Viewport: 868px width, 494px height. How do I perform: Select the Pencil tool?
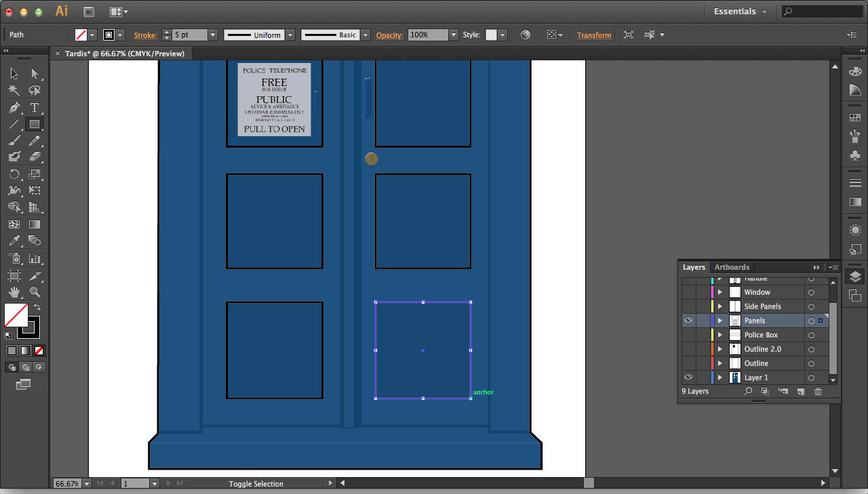[35, 140]
